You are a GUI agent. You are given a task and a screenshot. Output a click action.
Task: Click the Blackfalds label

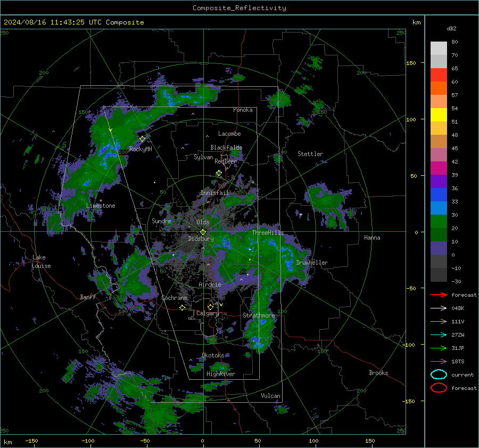coord(226,148)
